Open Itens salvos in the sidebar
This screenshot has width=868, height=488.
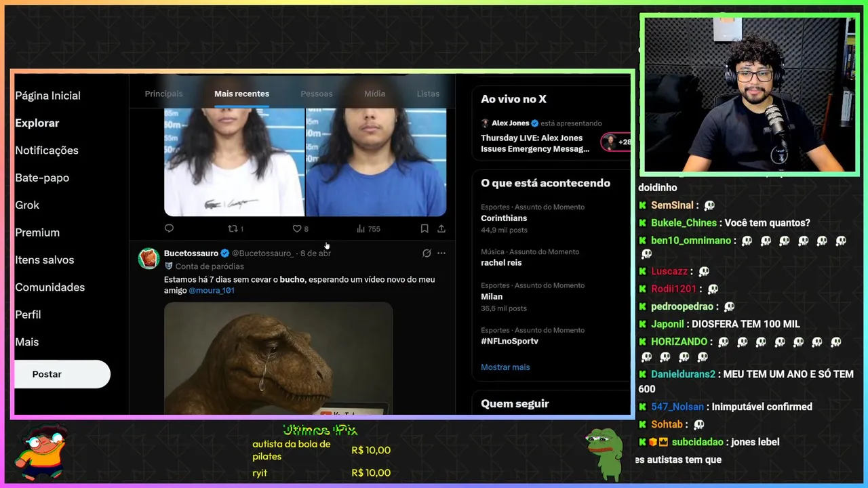[45, 260]
